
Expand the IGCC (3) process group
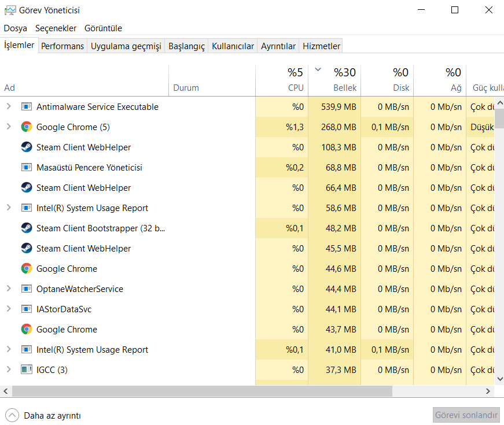click(x=9, y=370)
